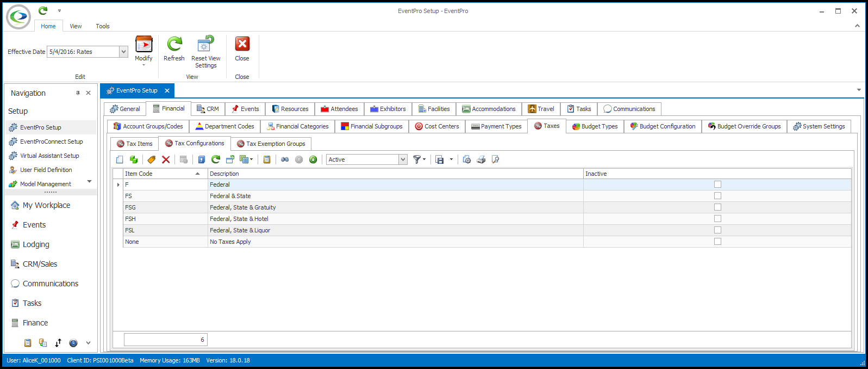Viewport: 868px width, 369px height.
Task: Click the funnel filter icon
Action: (416, 159)
